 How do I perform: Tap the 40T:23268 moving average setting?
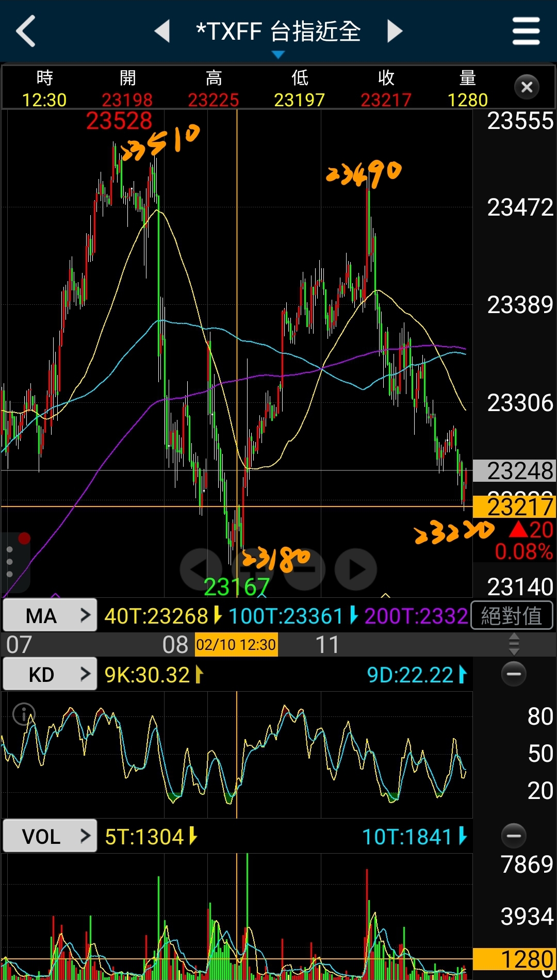[156, 616]
